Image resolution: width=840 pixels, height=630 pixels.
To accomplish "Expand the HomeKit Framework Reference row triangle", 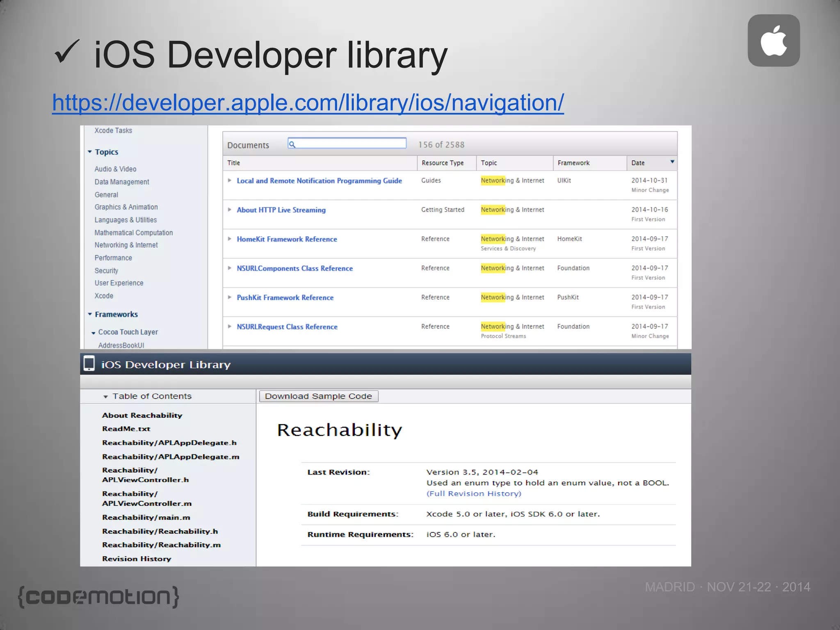I will pos(230,239).
